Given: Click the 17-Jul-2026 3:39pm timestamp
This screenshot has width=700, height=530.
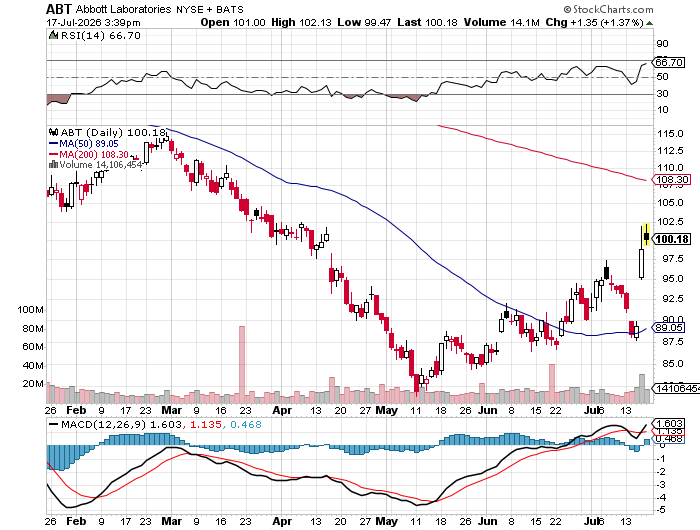Looking at the screenshot, I should [93, 23].
